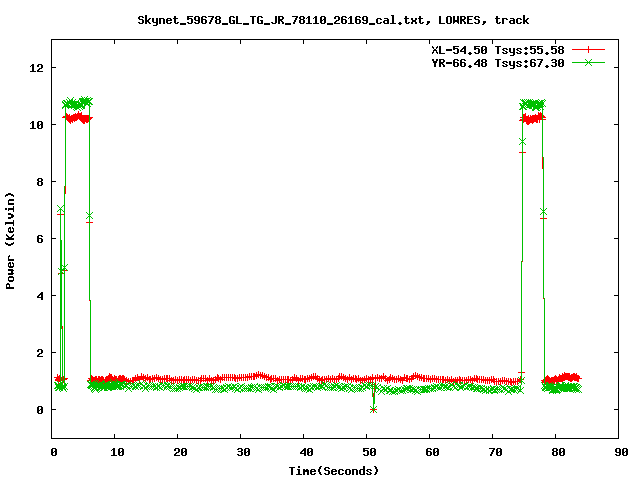Viewport: 640px width, 480px height.
Task: Click x-axis tick label 50
Action: coord(369,452)
